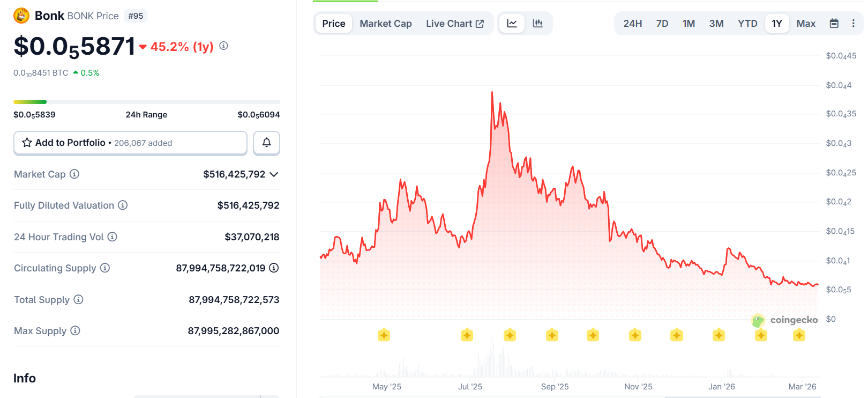Click Market Cap info icon

coord(74,174)
